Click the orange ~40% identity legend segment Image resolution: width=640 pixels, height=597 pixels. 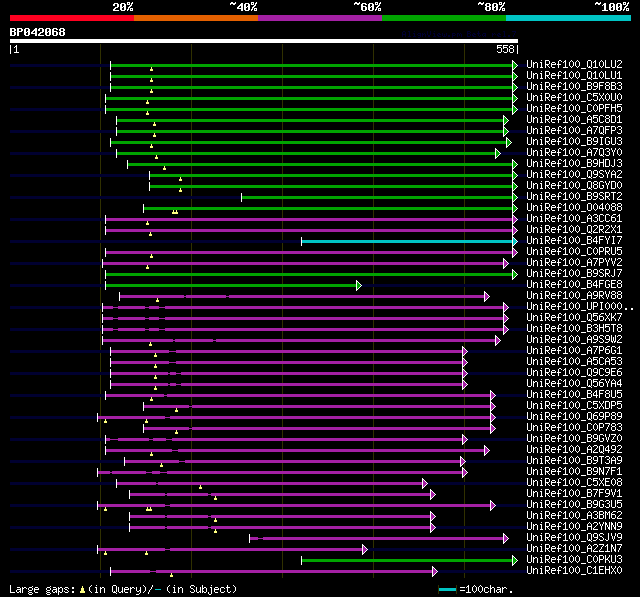click(196, 18)
